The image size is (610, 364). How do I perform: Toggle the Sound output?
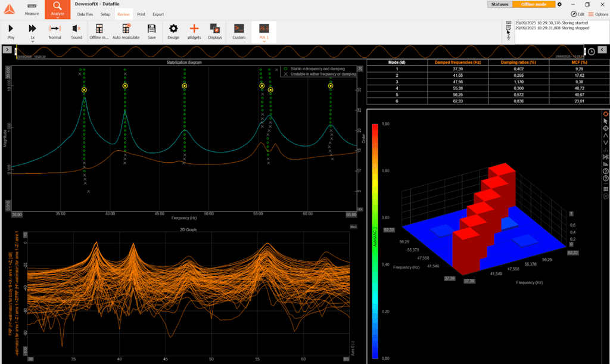point(77,32)
